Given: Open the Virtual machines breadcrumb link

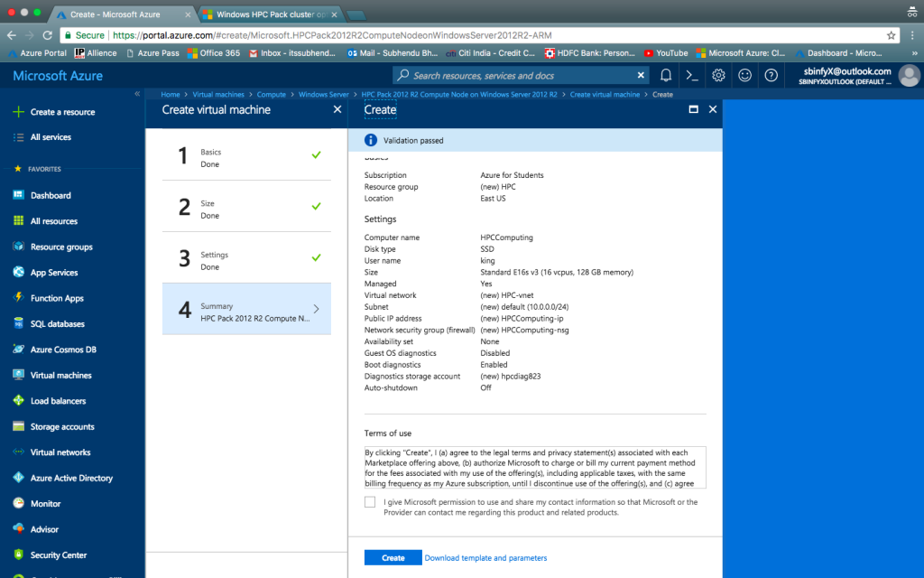Looking at the screenshot, I should tap(218, 94).
